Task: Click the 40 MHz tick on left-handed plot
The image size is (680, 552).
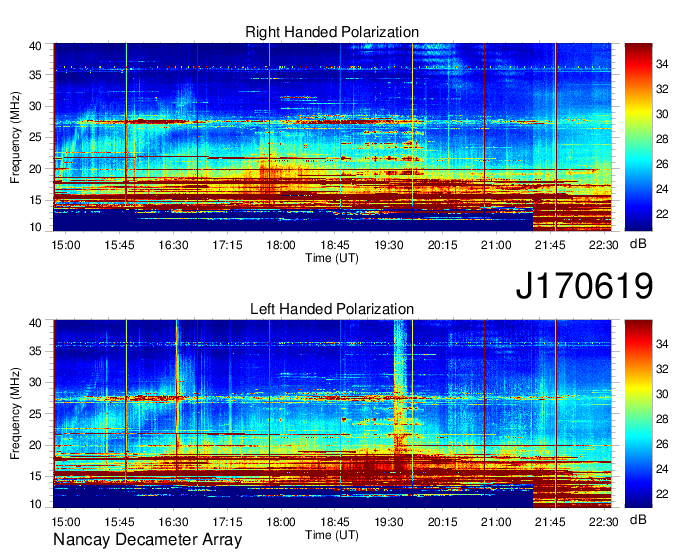Action: (x=35, y=323)
